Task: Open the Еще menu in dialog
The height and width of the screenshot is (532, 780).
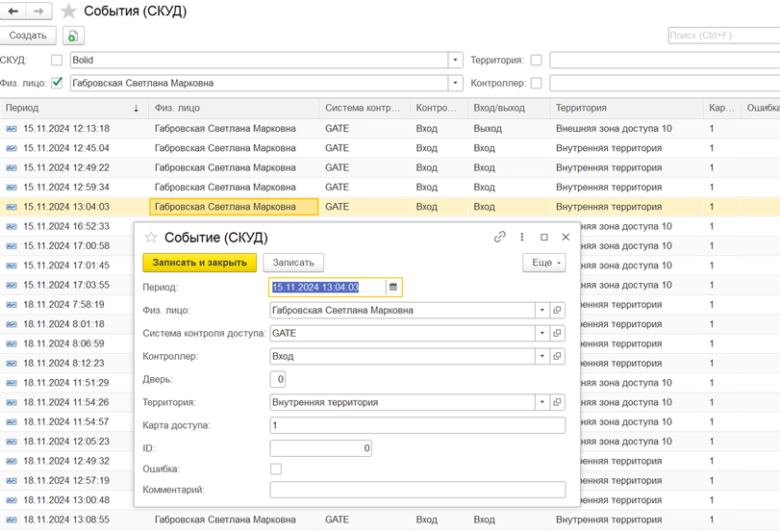Action: point(543,262)
